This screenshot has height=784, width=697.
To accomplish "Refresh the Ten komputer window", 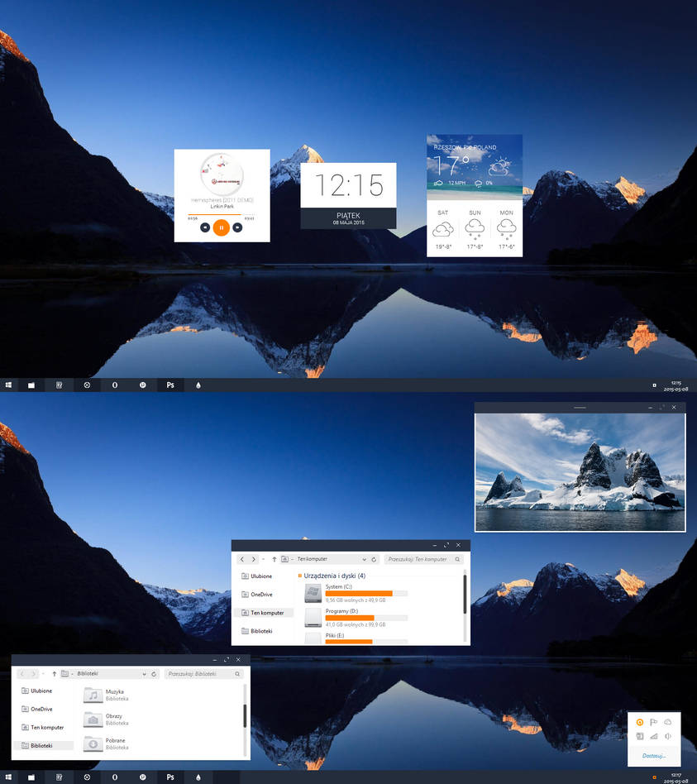I will (374, 560).
